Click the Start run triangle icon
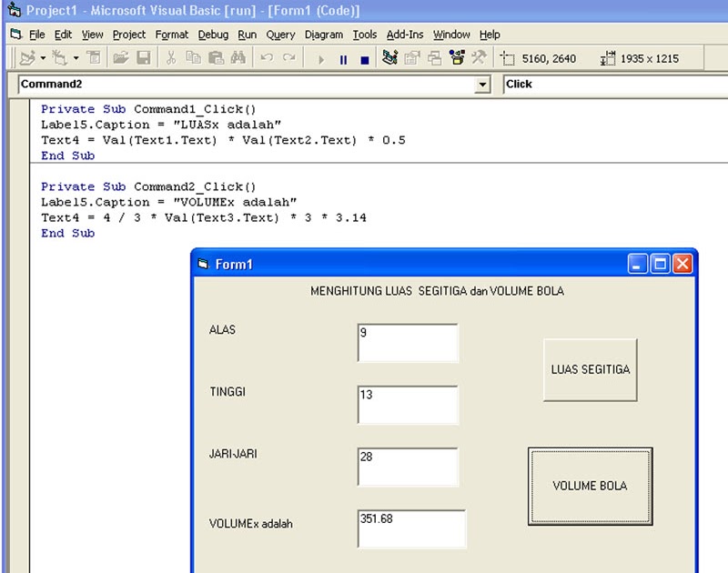The width and height of the screenshot is (728, 573). point(321,59)
